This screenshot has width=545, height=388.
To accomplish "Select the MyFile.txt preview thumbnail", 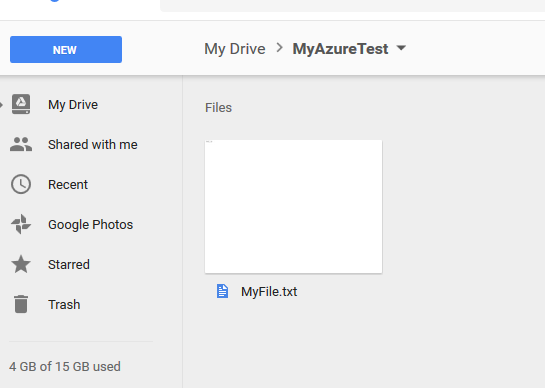I will [293, 207].
